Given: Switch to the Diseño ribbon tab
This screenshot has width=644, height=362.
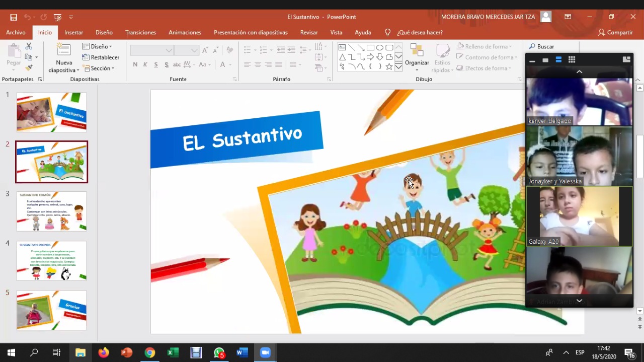Looking at the screenshot, I should click(x=104, y=32).
